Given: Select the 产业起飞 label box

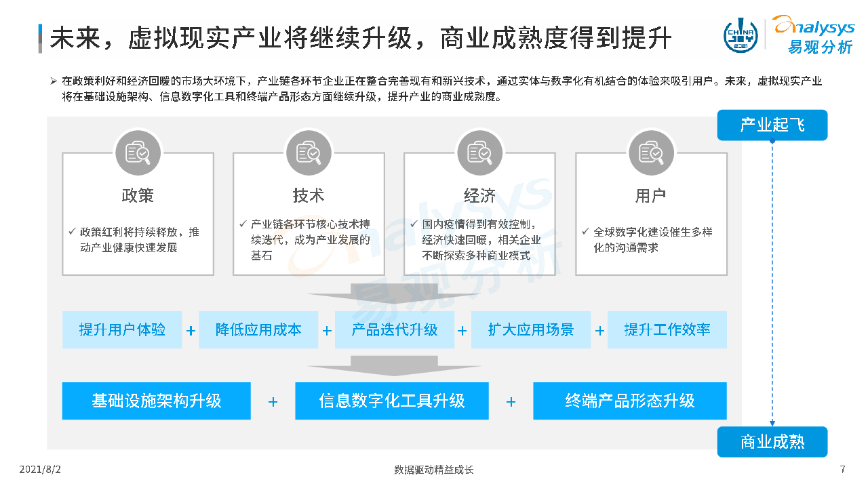Looking at the screenshot, I should [x=772, y=125].
